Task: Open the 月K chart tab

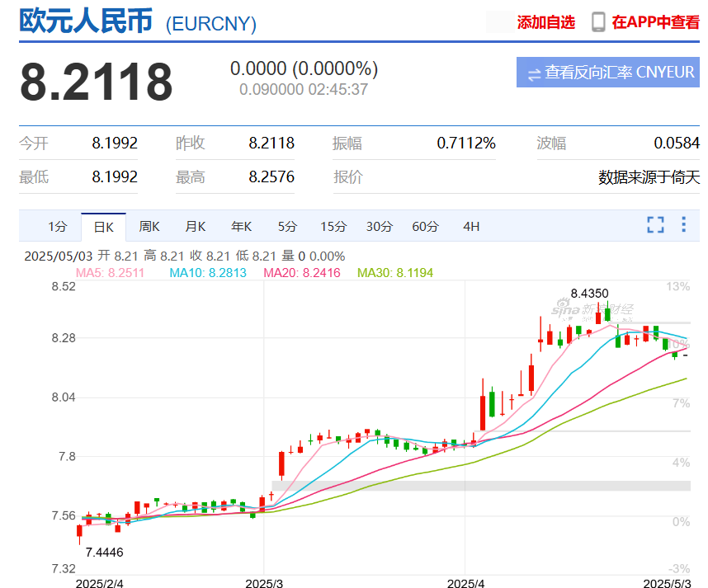Action: [196, 227]
